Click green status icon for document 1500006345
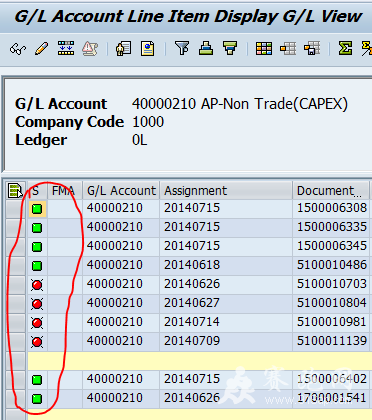Screen dimensions: 372x420 (x=37, y=247)
